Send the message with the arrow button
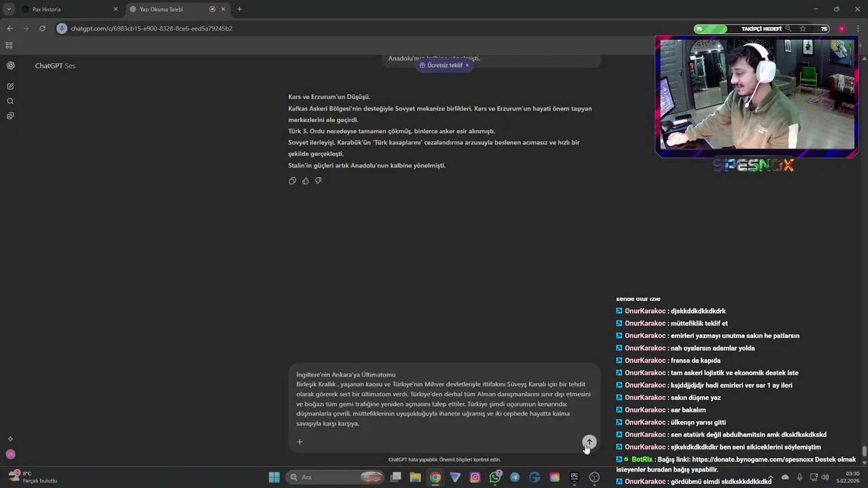The width and height of the screenshot is (868, 488). 589,442
